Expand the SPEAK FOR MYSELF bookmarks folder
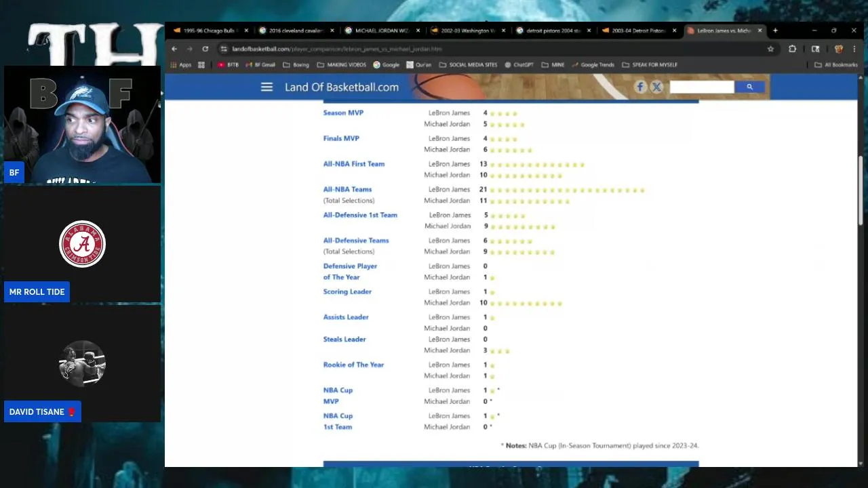The image size is (868, 488). coord(650,65)
